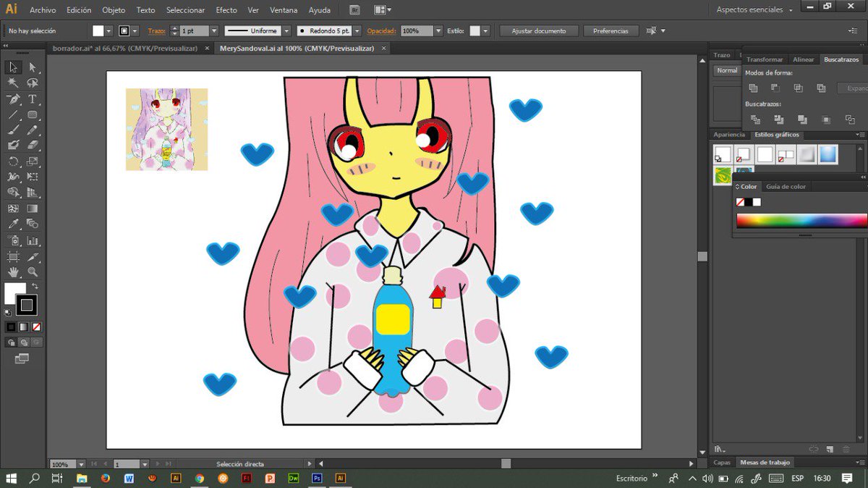
Task: Select the Type tool
Action: click(x=33, y=98)
